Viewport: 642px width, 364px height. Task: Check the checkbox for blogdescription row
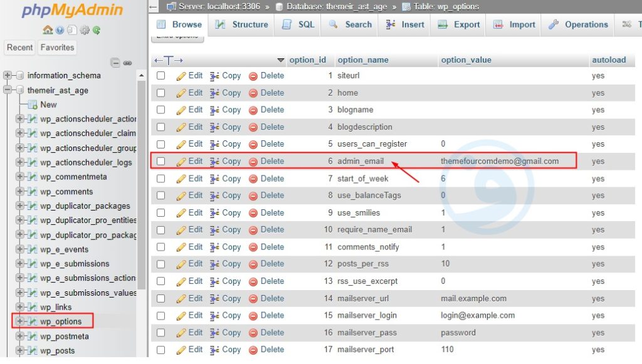(x=161, y=127)
